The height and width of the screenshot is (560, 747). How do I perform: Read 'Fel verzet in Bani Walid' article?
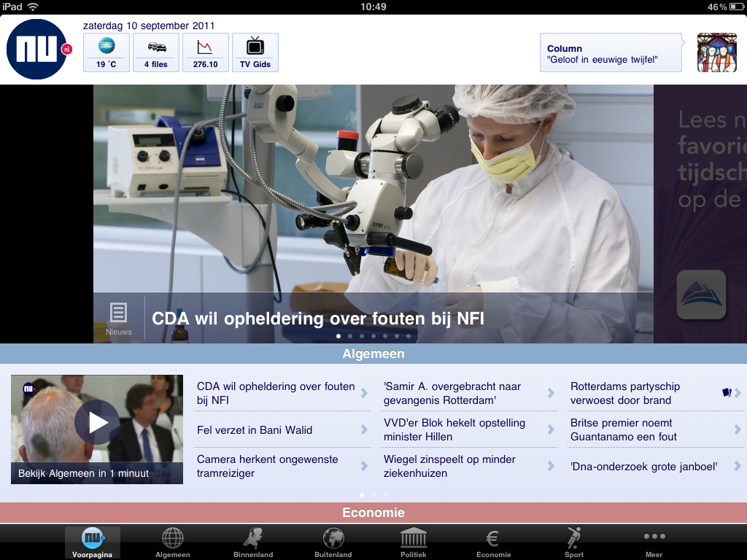[255, 430]
